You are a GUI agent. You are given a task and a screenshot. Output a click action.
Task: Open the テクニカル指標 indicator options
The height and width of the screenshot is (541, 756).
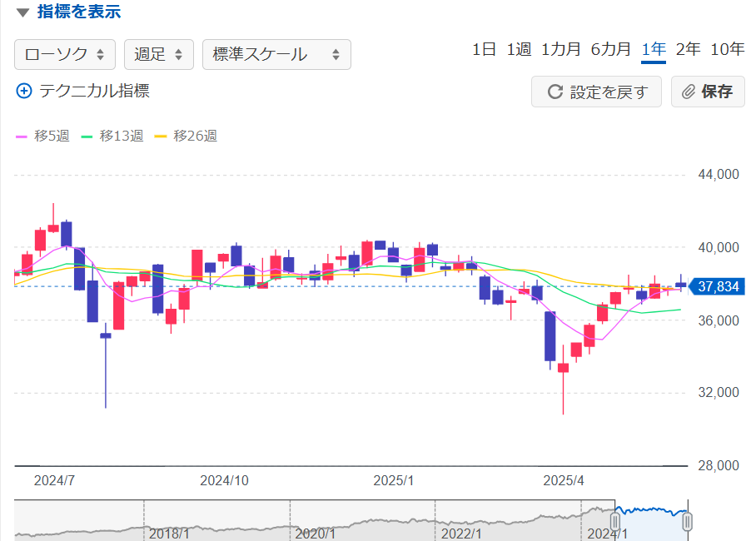(x=95, y=91)
